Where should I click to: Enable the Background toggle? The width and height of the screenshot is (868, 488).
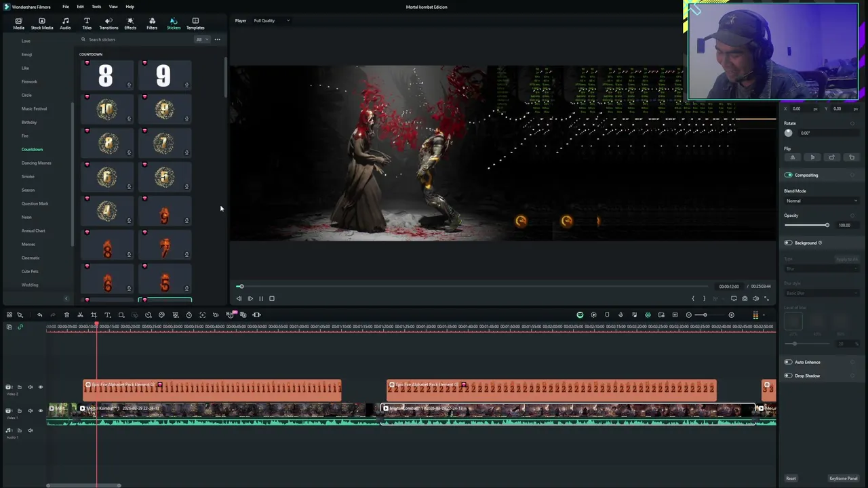[788, 243]
